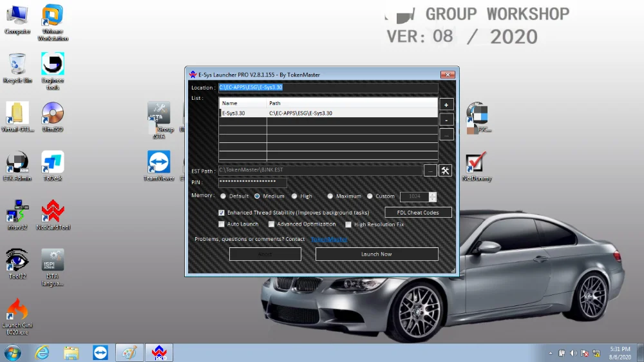Select Default memory option

[223, 196]
